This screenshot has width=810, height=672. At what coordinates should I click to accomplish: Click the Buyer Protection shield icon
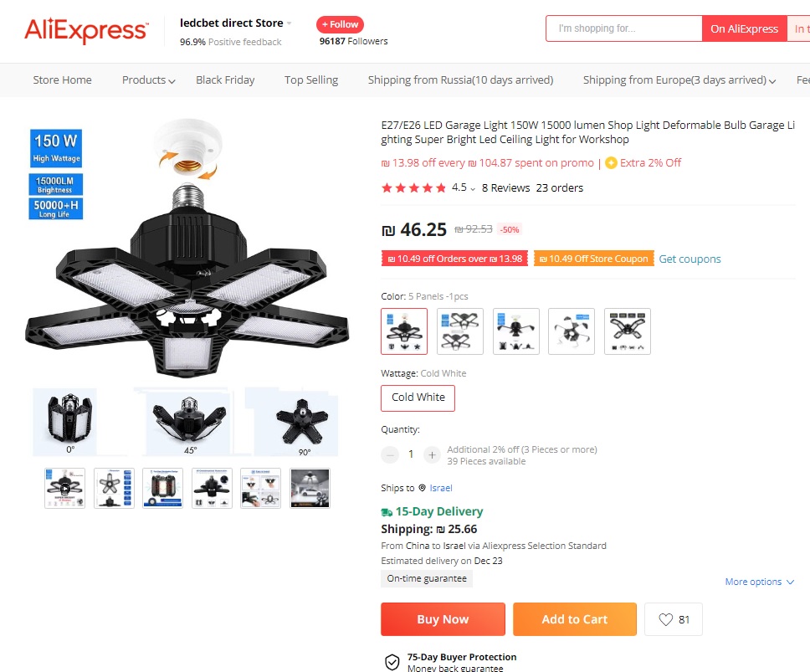pos(392,662)
